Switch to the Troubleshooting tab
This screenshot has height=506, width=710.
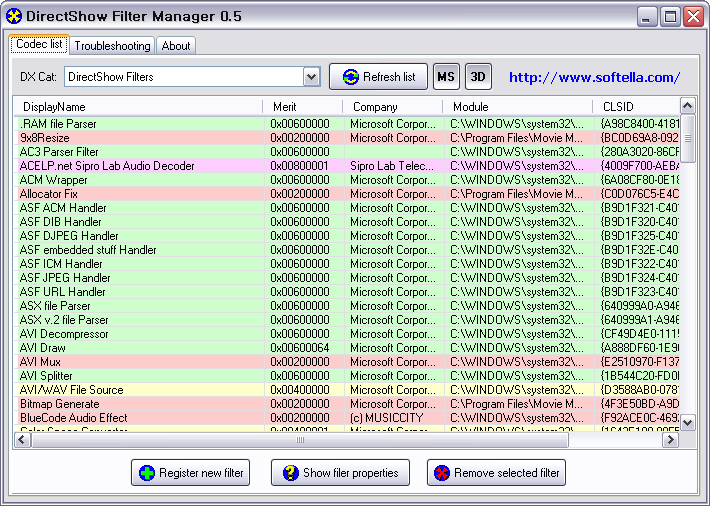[x=112, y=46]
